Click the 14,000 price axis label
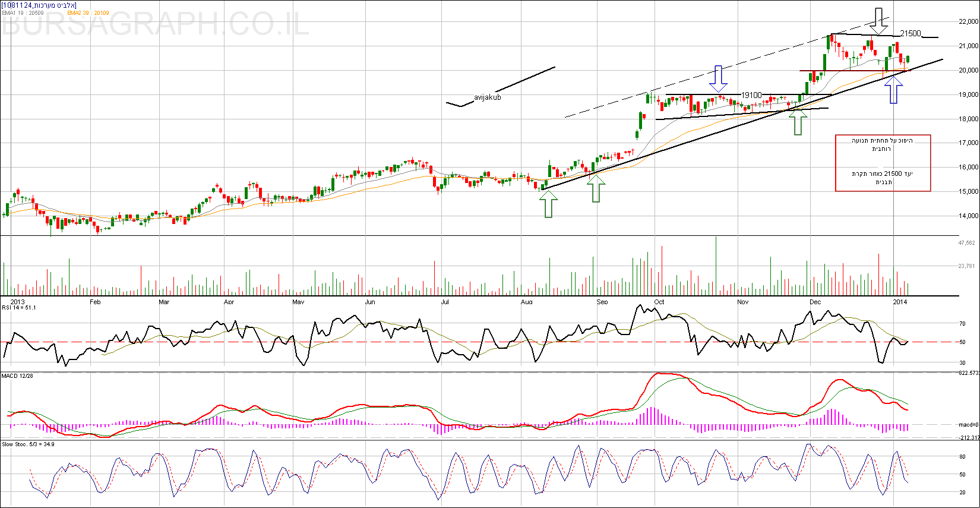 (x=968, y=216)
